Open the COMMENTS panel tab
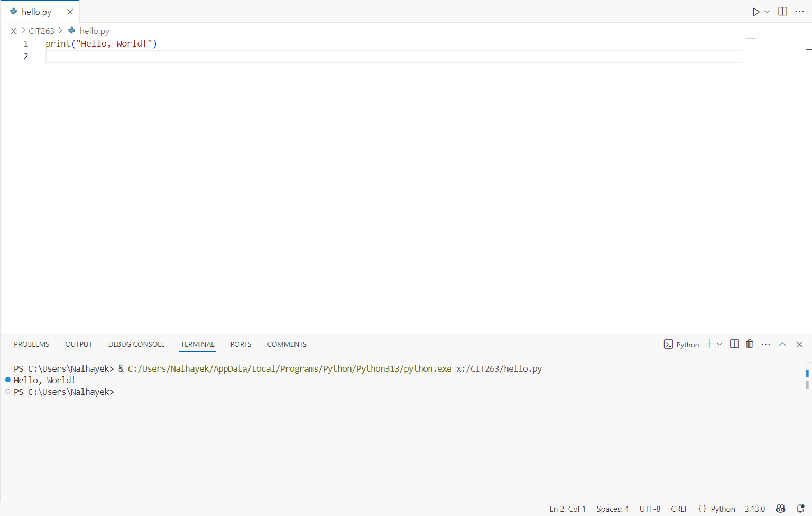The image size is (812, 516). click(287, 344)
